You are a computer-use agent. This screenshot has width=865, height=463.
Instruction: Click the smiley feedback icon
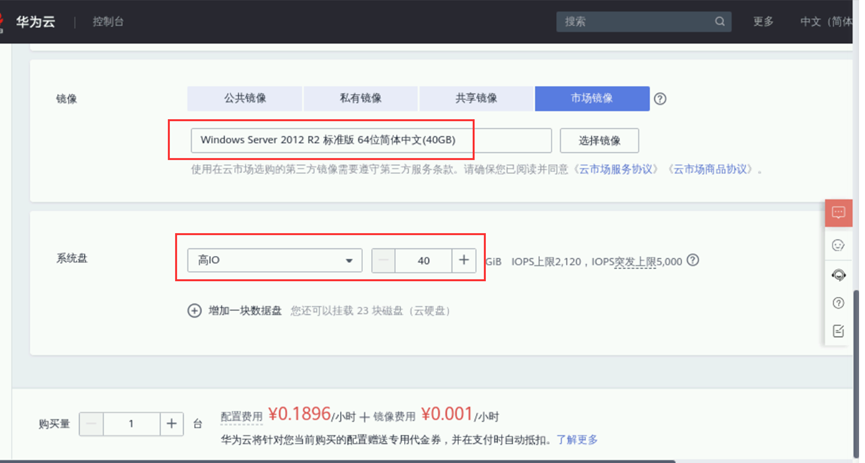click(838, 245)
